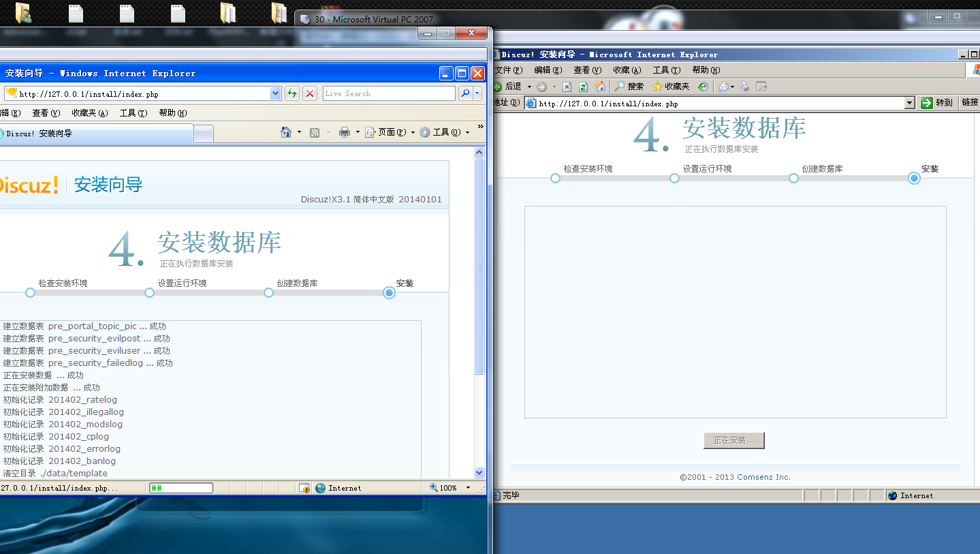Open the 编辑(E) menu in right IE
This screenshot has width=980, height=554.
coord(548,70)
